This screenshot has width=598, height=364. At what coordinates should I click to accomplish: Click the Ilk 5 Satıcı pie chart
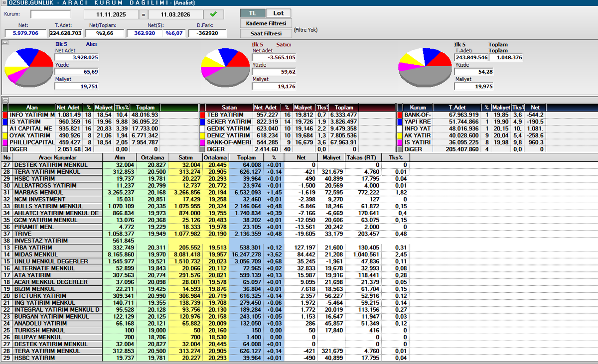pos(225,68)
